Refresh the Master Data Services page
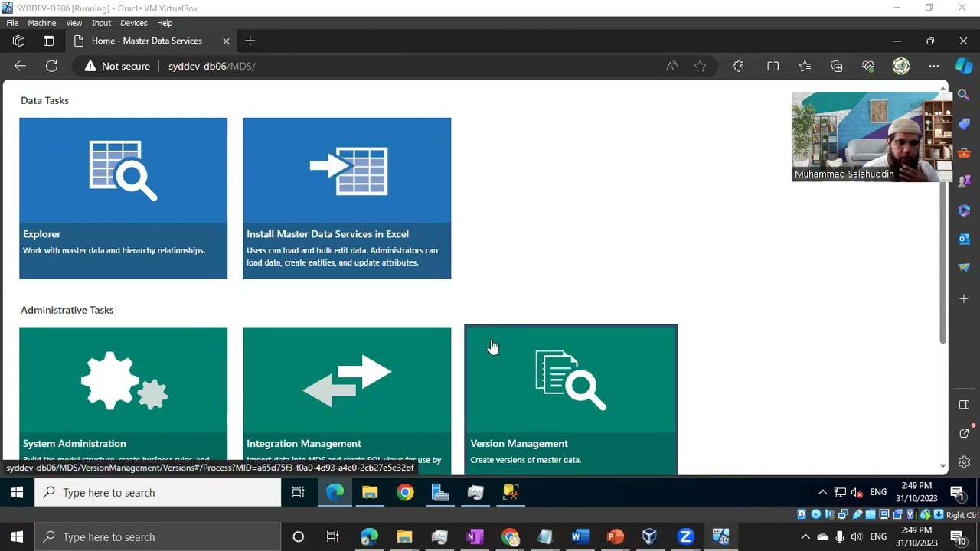 pos(51,66)
